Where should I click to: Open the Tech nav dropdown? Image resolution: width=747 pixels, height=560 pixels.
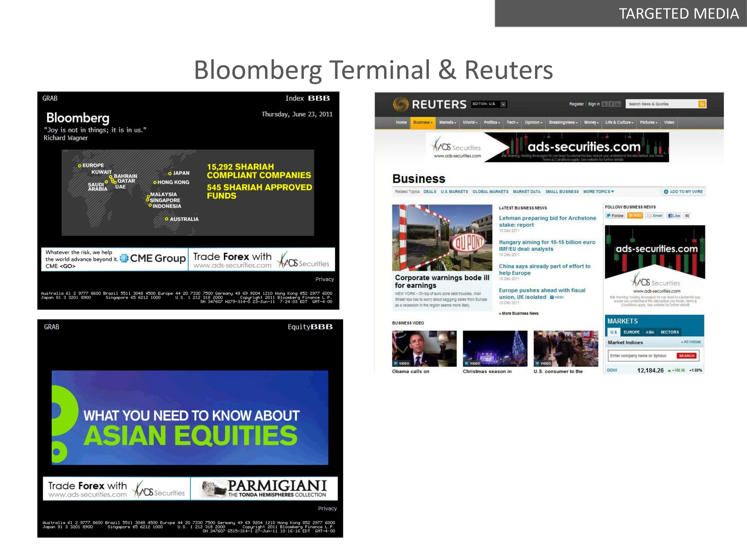[512, 122]
